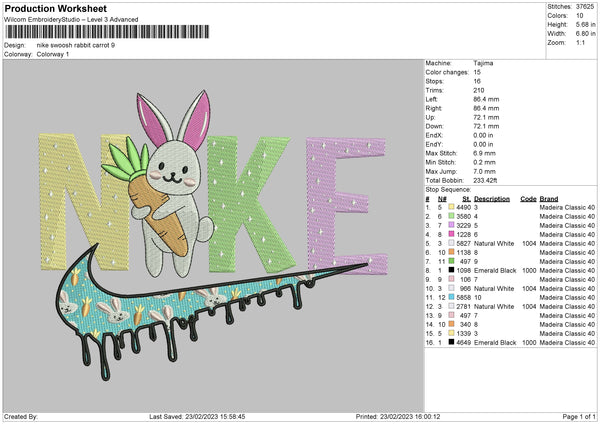The width and height of the screenshot is (600, 424).
Task: Select the St. column header
Action: click(x=466, y=198)
